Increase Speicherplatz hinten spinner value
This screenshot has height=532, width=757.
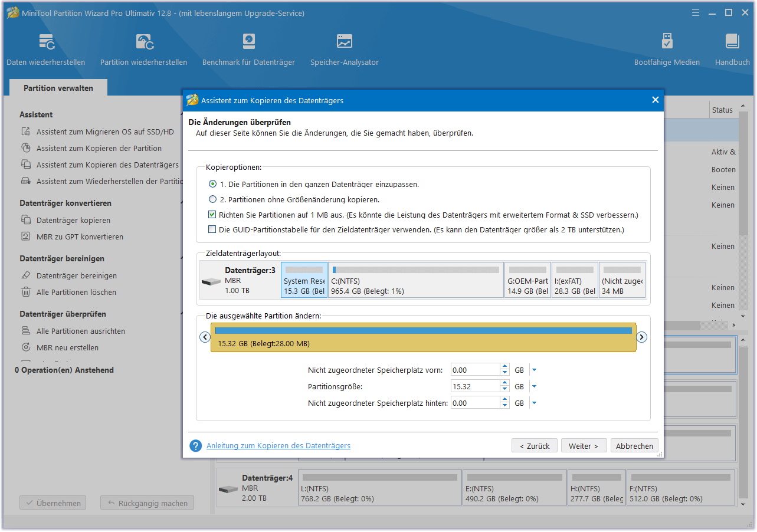[504, 400]
